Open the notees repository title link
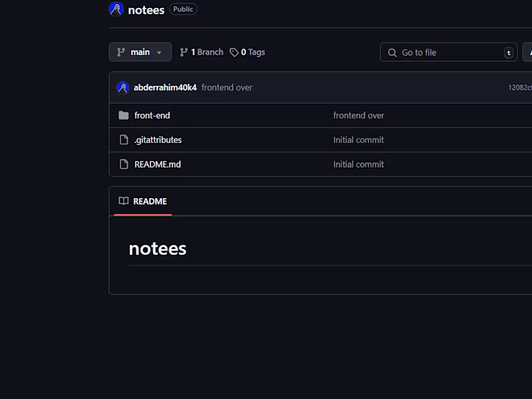 146,9
